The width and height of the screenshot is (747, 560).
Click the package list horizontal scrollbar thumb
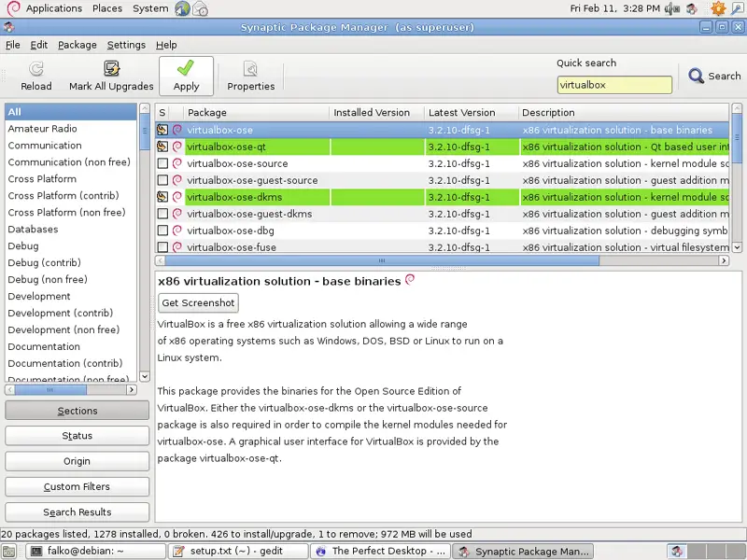pyautogui.click(x=382, y=260)
